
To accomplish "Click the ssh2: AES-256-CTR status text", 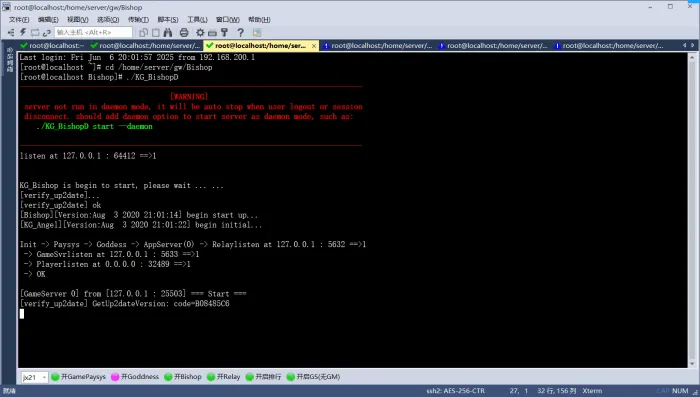I will tap(455, 391).
